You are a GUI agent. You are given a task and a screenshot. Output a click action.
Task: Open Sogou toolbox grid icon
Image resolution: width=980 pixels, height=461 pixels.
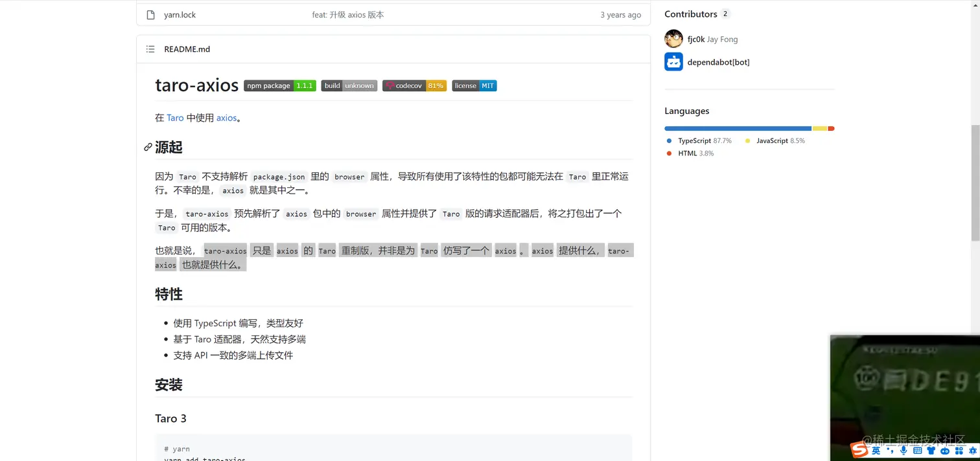pos(959,451)
